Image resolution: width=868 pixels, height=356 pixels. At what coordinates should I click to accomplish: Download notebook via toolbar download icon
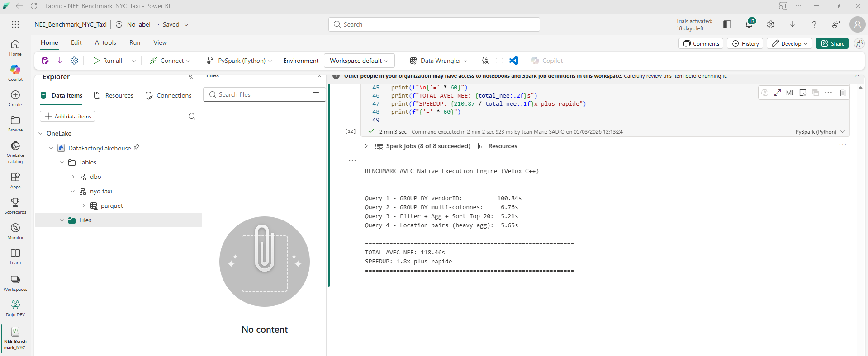pos(60,61)
